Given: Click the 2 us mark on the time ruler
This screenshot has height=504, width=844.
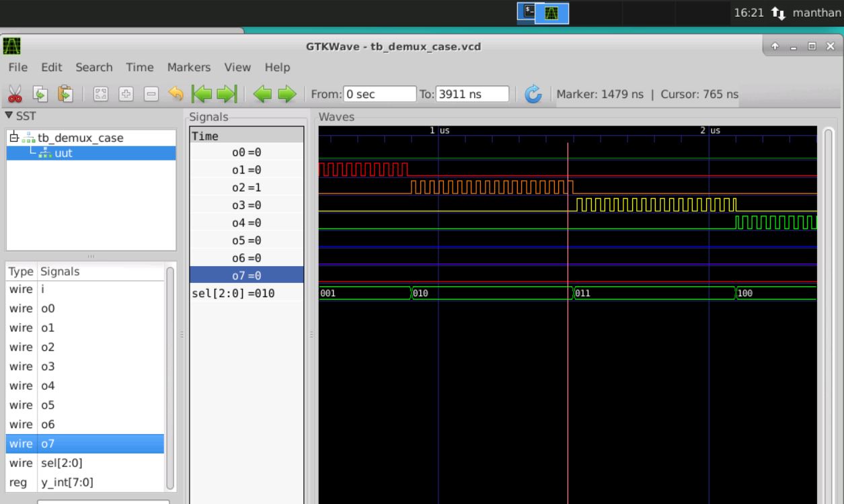Looking at the screenshot, I should 711,130.
